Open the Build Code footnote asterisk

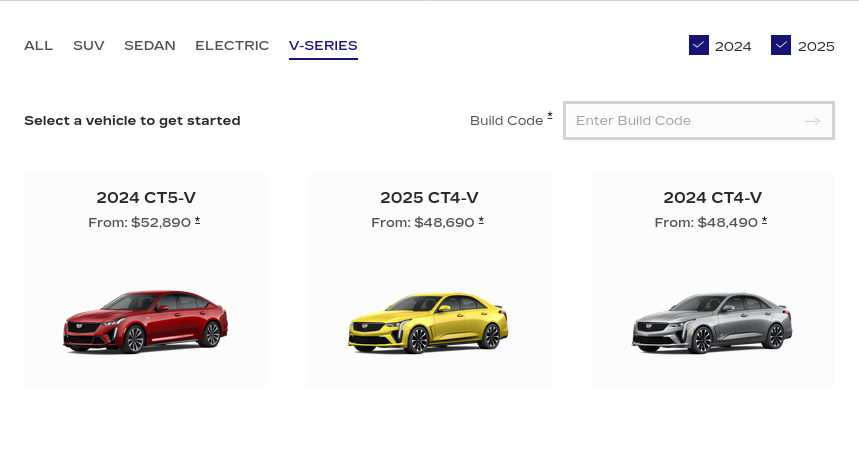(550, 117)
